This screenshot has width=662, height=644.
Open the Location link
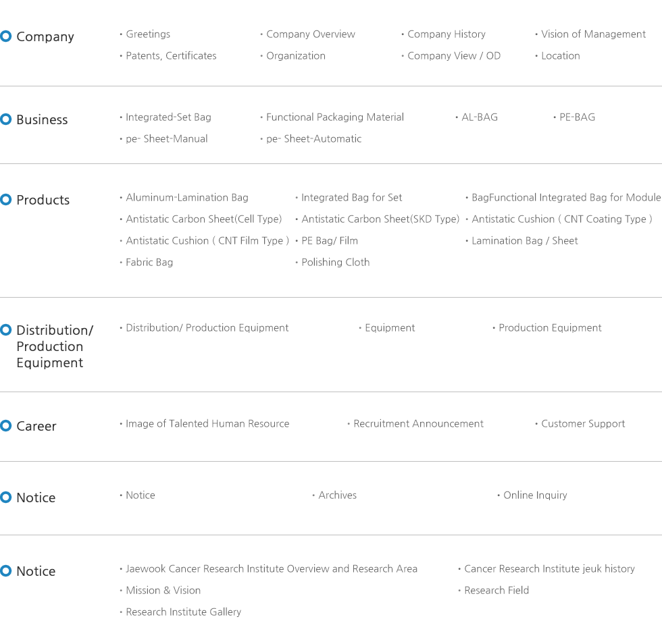click(x=560, y=56)
